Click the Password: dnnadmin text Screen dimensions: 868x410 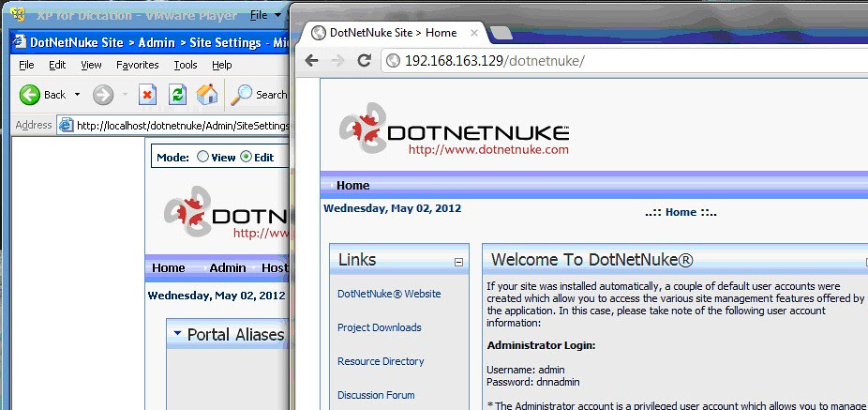point(533,382)
